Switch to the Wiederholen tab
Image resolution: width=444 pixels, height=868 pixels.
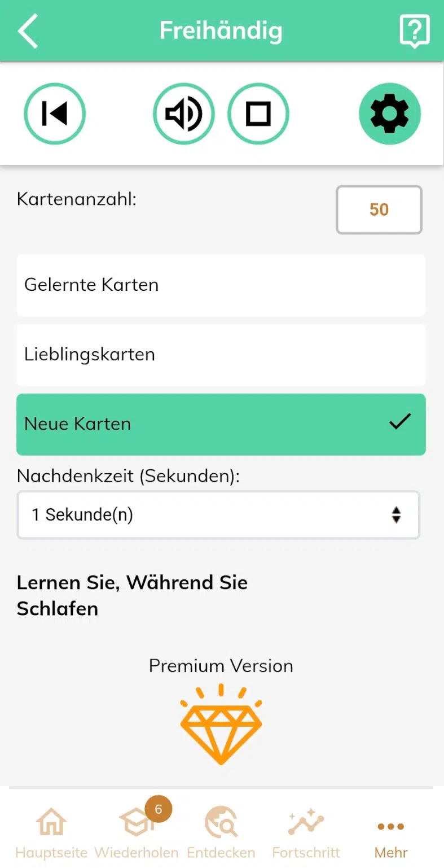coord(137,833)
